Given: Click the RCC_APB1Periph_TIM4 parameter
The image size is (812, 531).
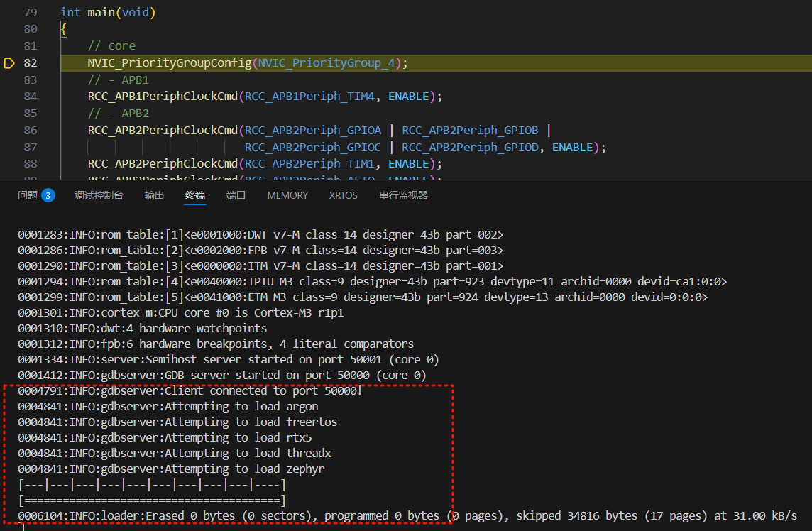Looking at the screenshot, I should point(309,97).
